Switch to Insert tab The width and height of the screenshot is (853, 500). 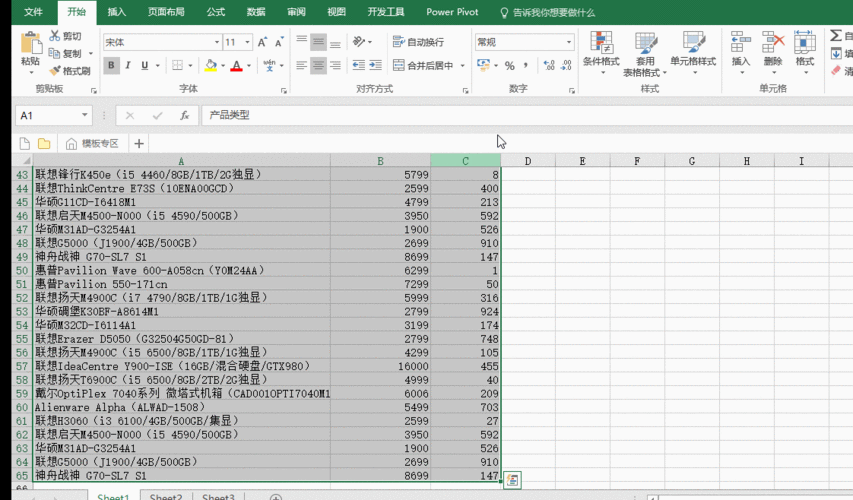pyautogui.click(x=116, y=12)
